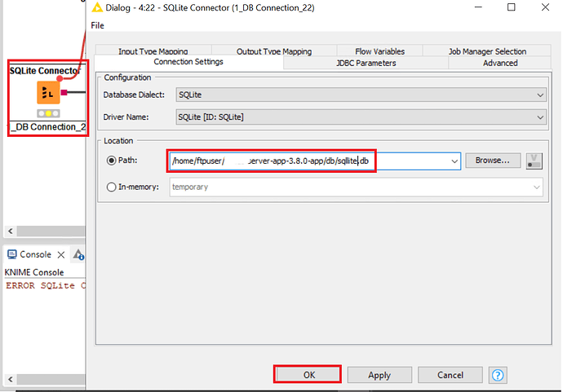Maximize the dialog window
Image resolution: width=563 pixels, height=392 pixels.
tap(512, 7)
